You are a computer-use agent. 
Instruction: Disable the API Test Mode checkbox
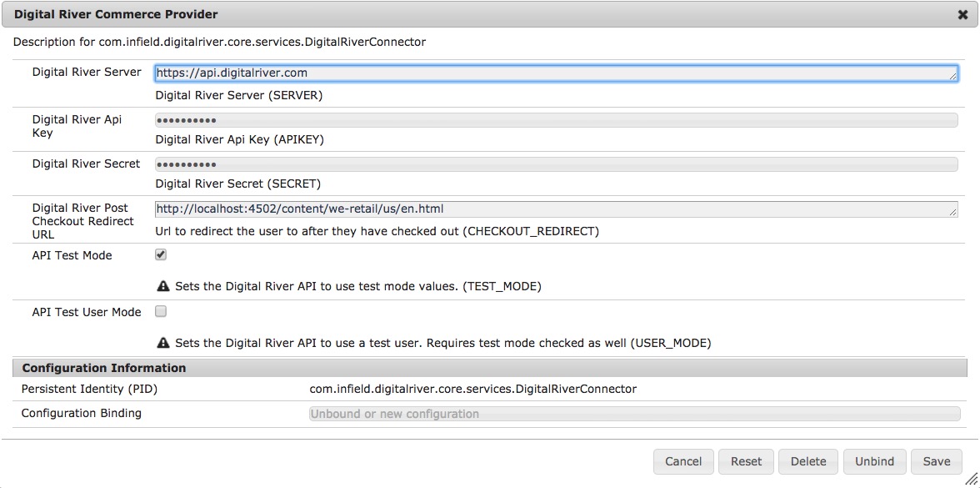161,254
